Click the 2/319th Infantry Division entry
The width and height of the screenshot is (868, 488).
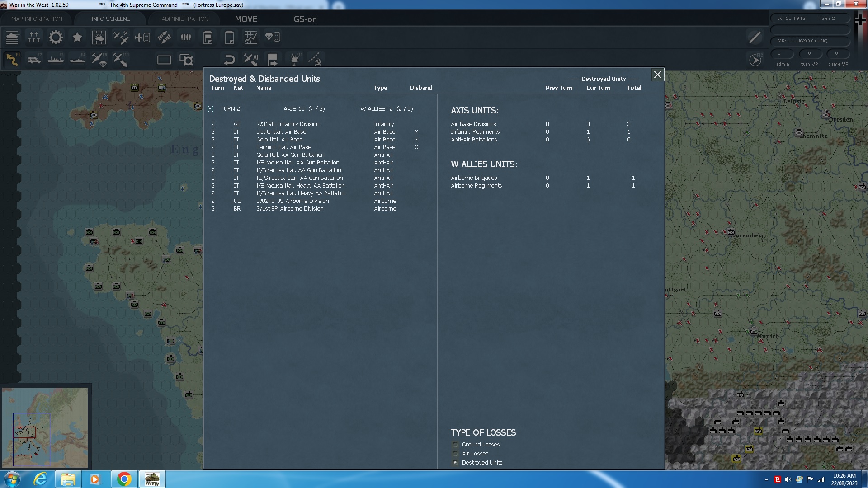pyautogui.click(x=288, y=124)
